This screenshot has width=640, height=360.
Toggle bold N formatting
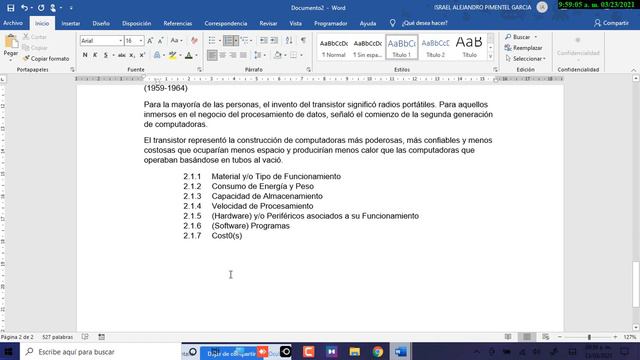(x=85, y=55)
